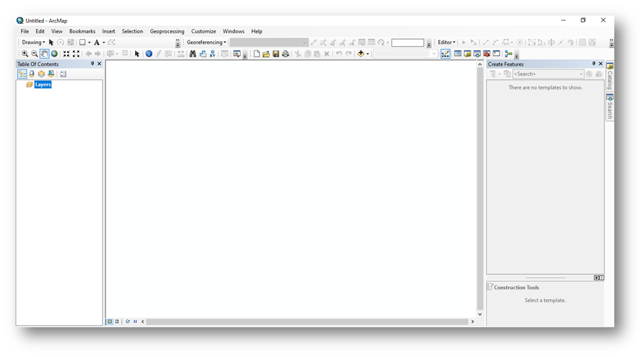The height and width of the screenshot is (357, 644).
Task: Pin the Create Features panel
Action: (x=594, y=64)
